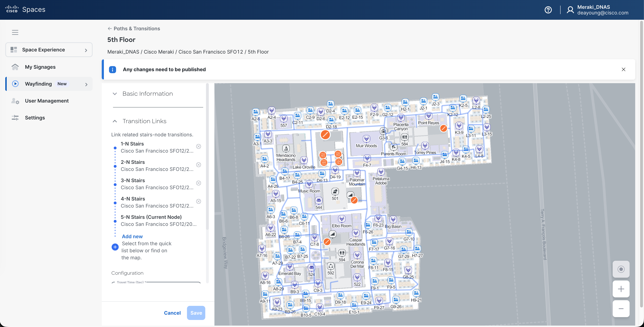Zoom in on the floor map
Image resolution: width=644 pixels, height=327 pixels.
pos(621,289)
